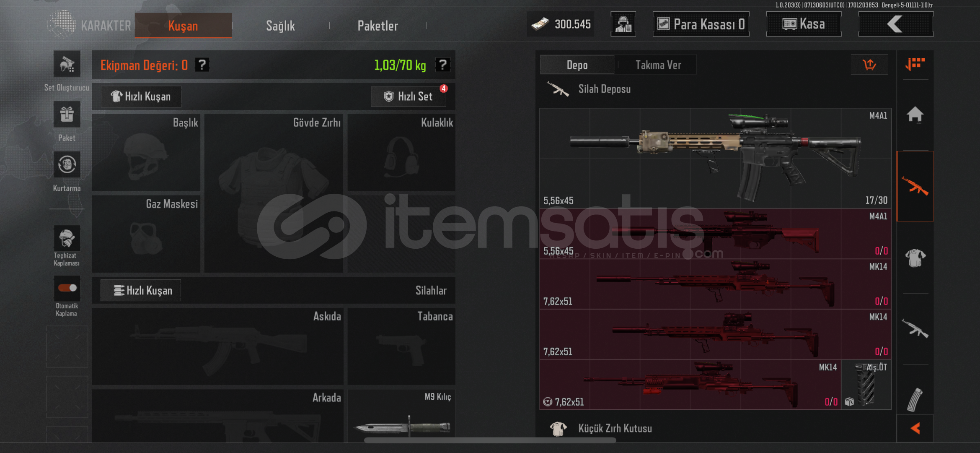Screen dimensions: 980x453
Task: Switch to the Takıma Ver tab
Action: (x=658, y=65)
